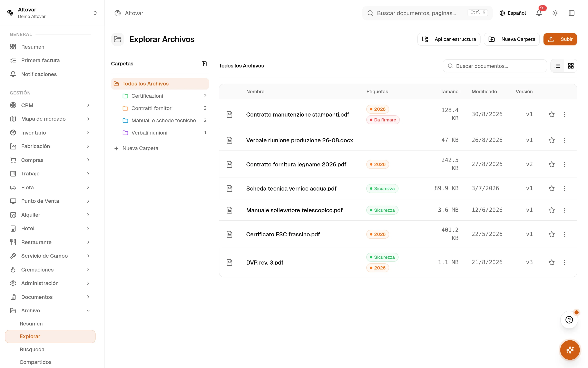Expand the Hotel menu
The width and height of the screenshot is (588, 368).
(50, 228)
